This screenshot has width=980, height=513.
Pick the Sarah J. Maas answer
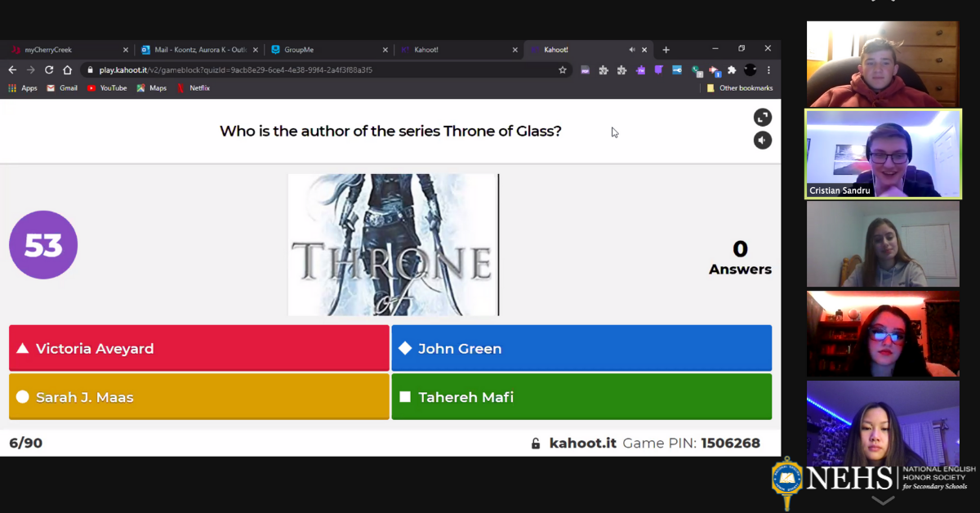coord(198,397)
